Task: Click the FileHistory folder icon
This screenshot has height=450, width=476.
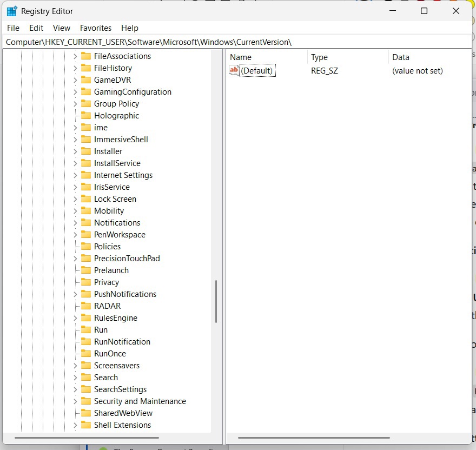Action: 86,68
